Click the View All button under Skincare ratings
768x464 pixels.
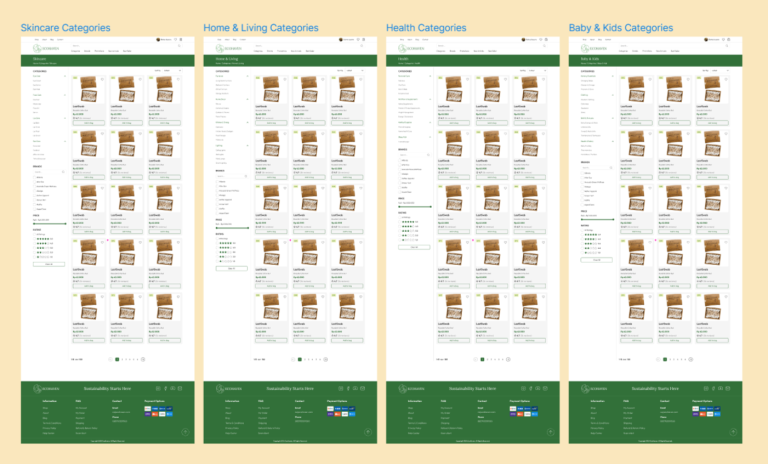pyautogui.click(x=48, y=264)
